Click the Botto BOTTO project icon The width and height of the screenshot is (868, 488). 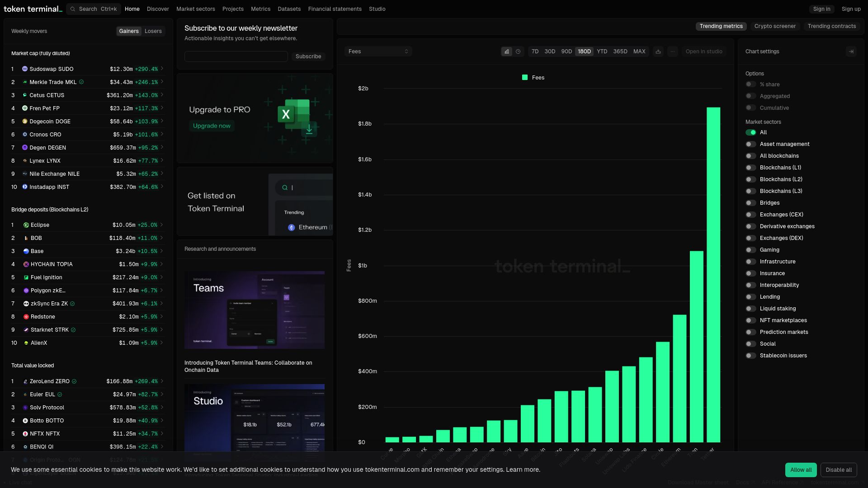click(25, 421)
